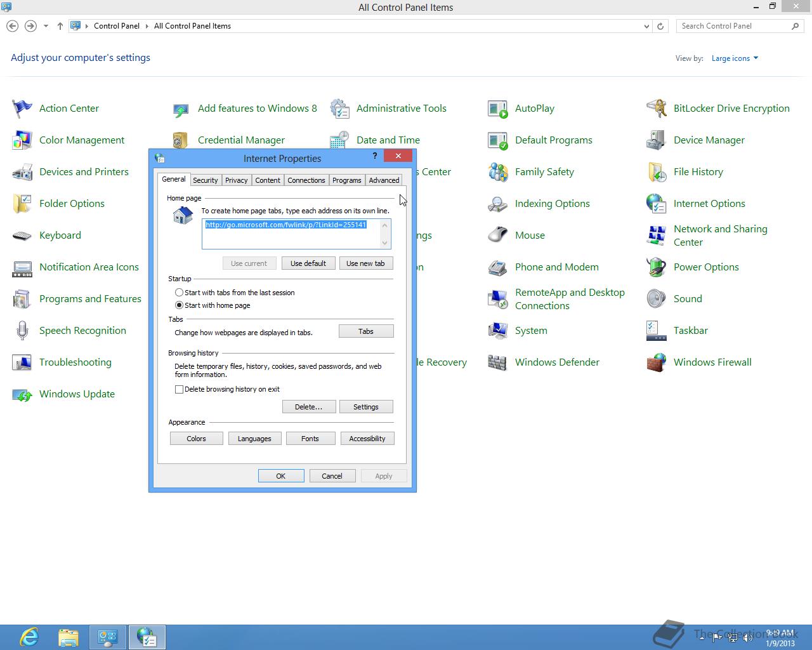Open the Languages button
Viewport: 812px width, 650px height.
pyautogui.click(x=254, y=439)
